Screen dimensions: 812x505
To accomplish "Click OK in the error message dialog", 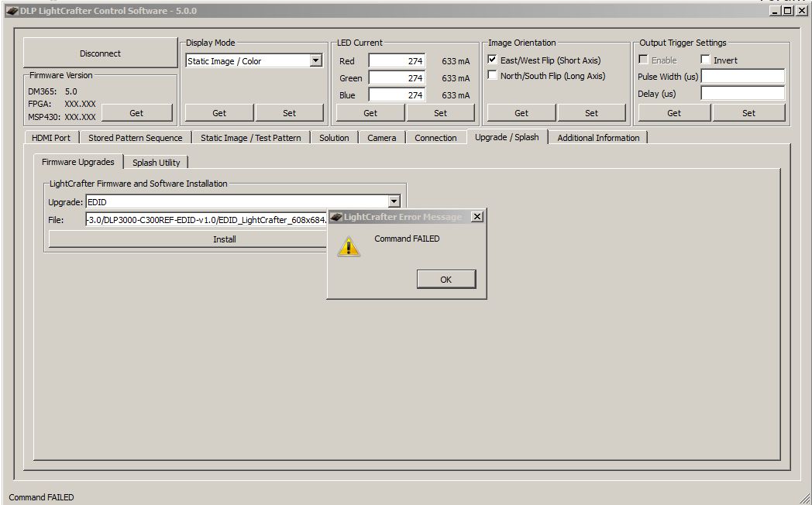I will [x=446, y=280].
